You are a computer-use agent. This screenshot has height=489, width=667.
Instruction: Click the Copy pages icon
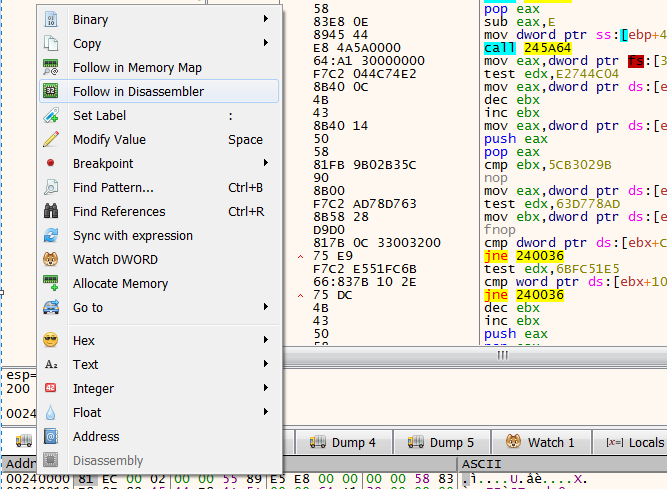(51, 43)
